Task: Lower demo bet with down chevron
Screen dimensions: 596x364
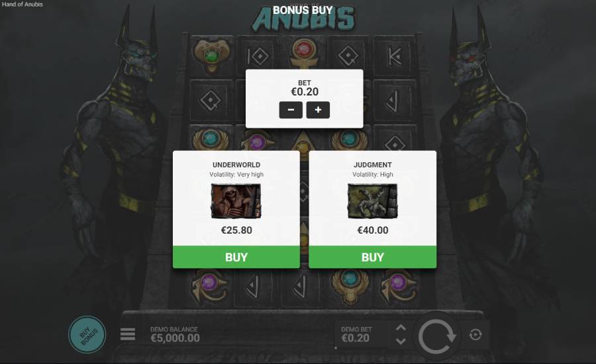Action: pos(401,341)
